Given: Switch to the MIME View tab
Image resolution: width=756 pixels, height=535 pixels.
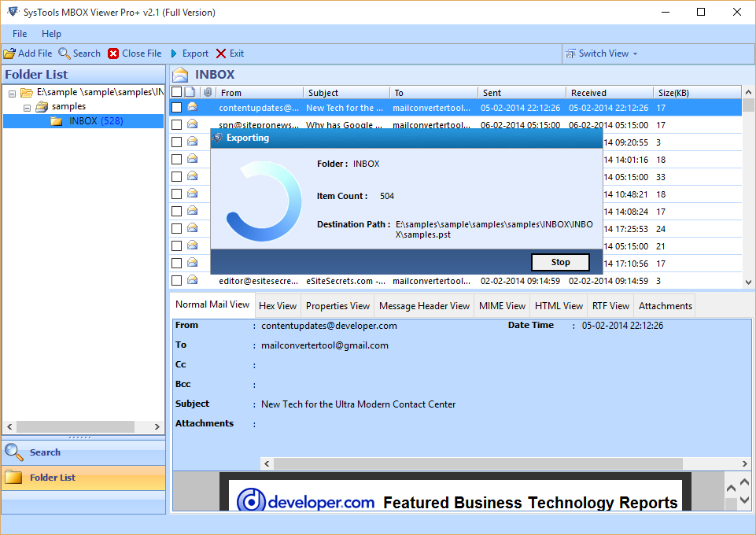Looking at the screenshot, I should [502, 306].
